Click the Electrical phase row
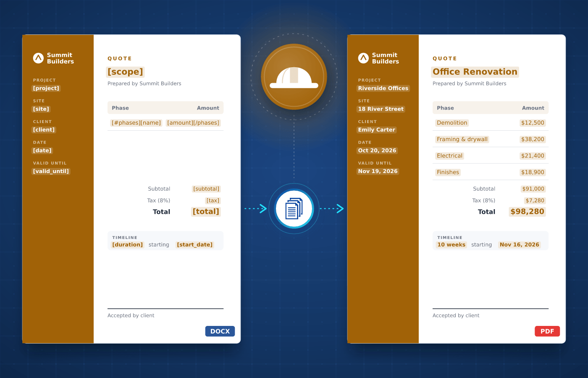 (491, 156)
